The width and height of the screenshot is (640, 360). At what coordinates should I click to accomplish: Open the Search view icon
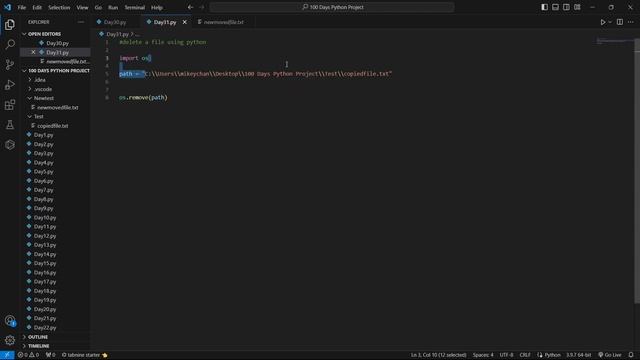10,44
